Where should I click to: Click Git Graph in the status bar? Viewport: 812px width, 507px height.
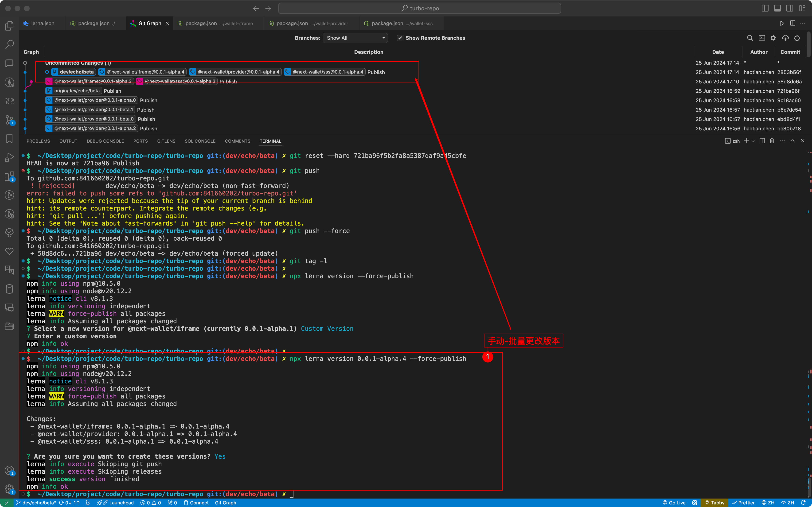(x=225, y=503)
